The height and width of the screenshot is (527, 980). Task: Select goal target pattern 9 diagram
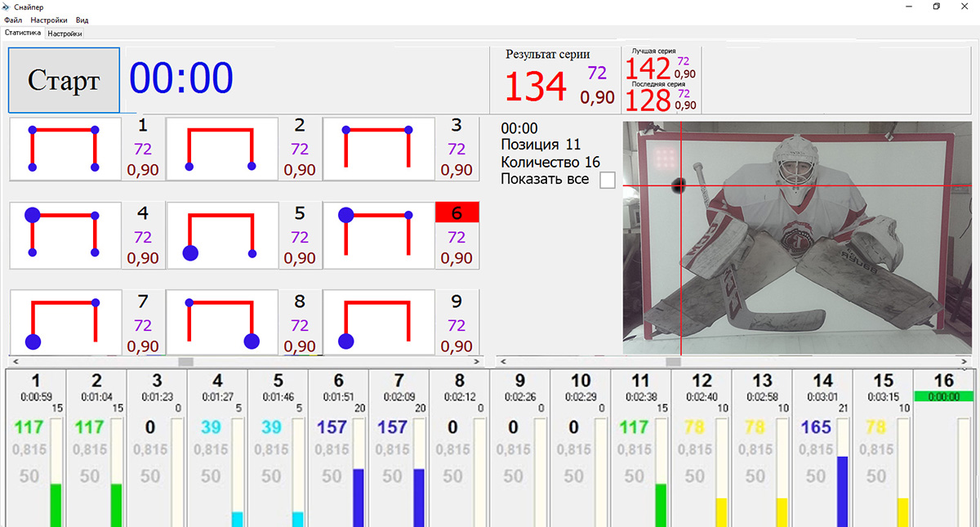pyautogui.click(x=379, y=324)
